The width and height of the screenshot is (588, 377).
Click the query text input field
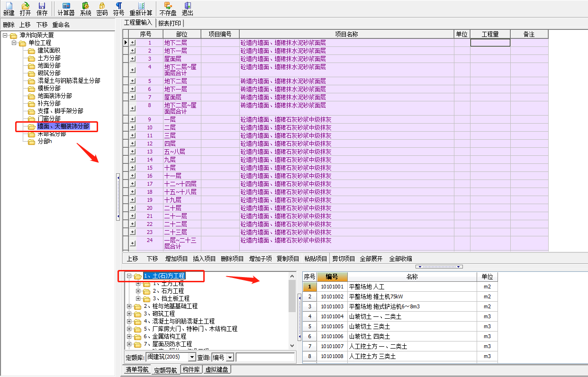pyautogui.click(x=265, y=357)
